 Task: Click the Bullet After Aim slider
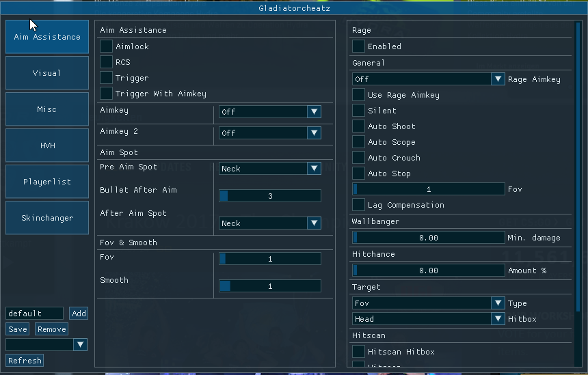[269, 196]
